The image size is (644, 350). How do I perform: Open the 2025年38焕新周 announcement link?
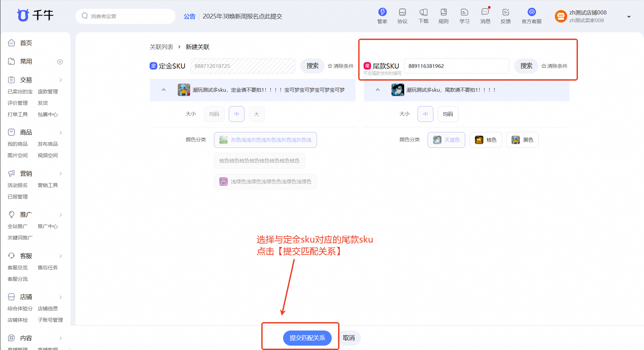(x=243, y=16)
